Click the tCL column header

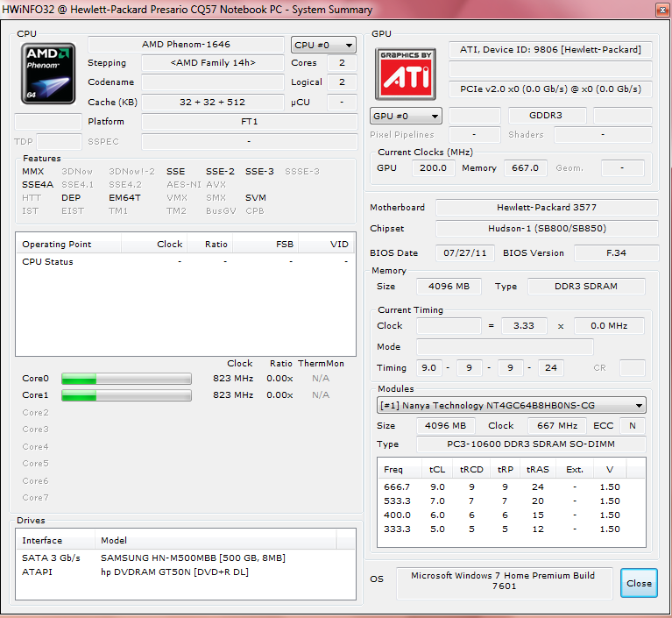[437, 470]
